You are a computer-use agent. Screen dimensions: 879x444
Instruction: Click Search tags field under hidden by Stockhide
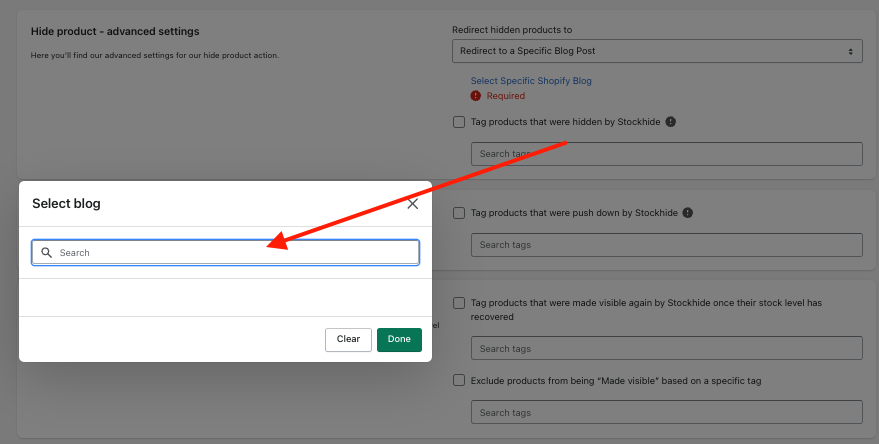coord(666,154)
